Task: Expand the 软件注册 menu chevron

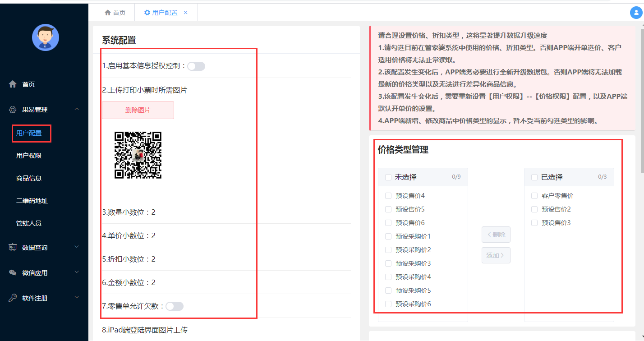Action: click(77, 297)
